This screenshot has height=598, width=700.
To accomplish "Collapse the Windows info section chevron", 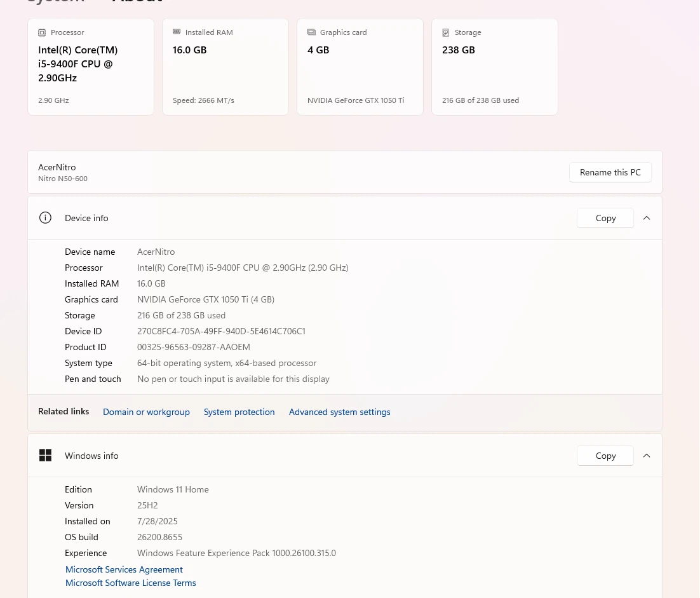I will click(x=647, y=456).
